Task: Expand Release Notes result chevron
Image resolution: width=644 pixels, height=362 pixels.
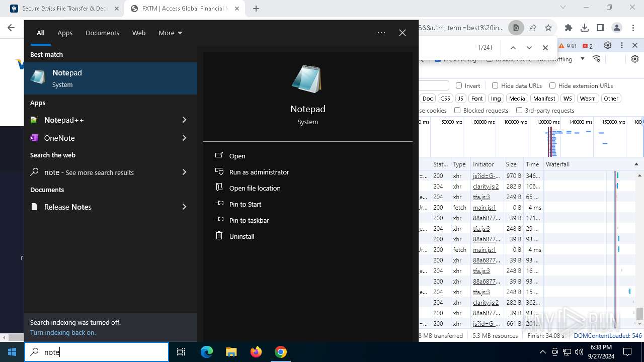Action: (x=184, y=207)
